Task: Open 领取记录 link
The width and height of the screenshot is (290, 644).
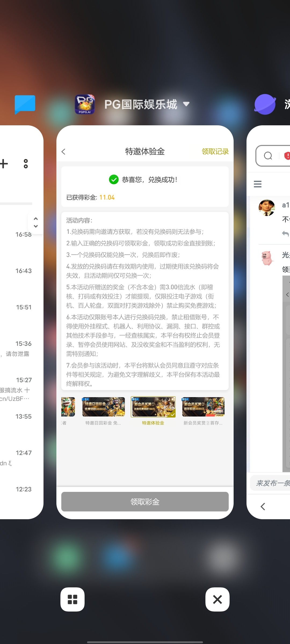Action: click(x=215, y=152)
